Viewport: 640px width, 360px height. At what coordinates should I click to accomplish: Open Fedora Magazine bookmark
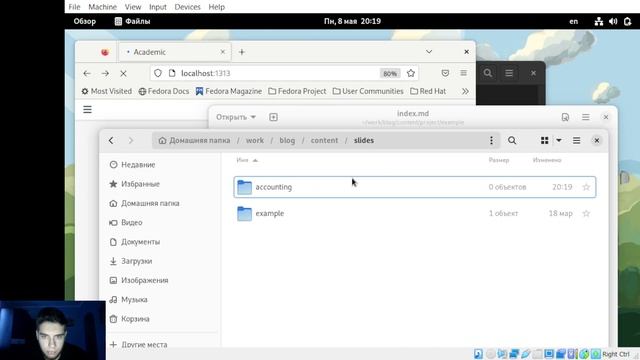(229, 91)
